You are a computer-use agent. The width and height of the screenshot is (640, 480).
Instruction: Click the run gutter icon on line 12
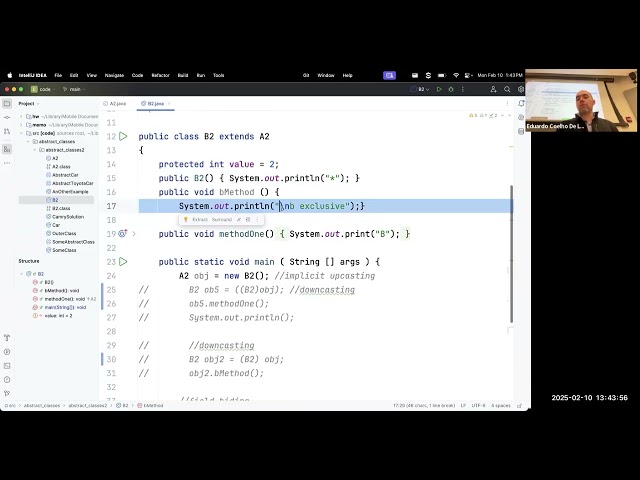point(123,136)
